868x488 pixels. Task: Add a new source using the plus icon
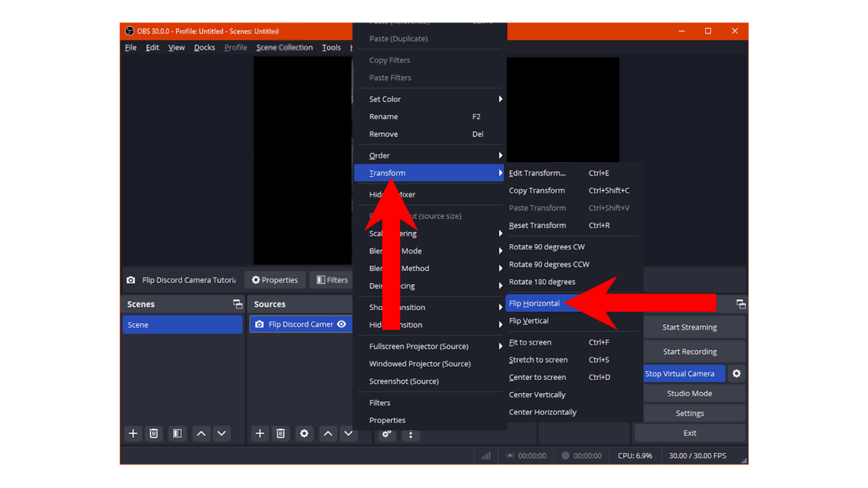pyautogui.click(x=259, y=433)
